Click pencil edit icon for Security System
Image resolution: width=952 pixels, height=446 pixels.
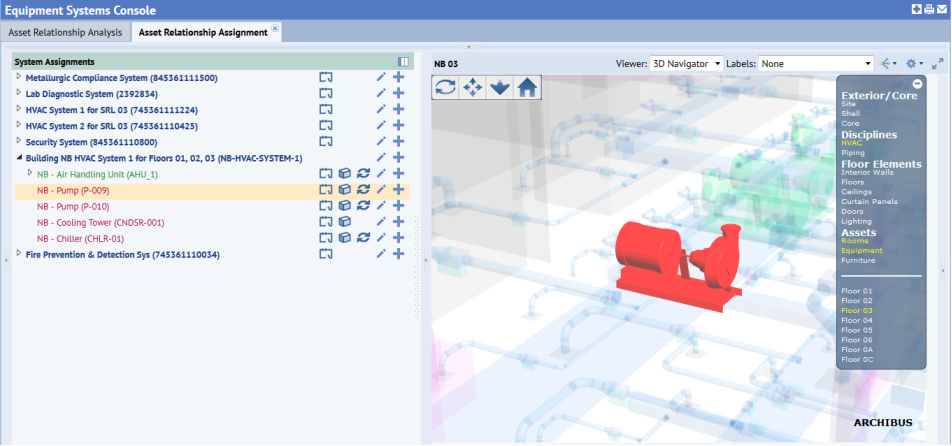click(381, 142)
